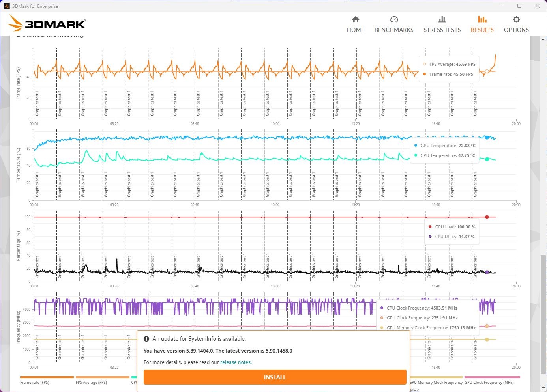Click the GPU Load red data marker
The width and height of the screenshot is (547, 392).
click(487, 217)
